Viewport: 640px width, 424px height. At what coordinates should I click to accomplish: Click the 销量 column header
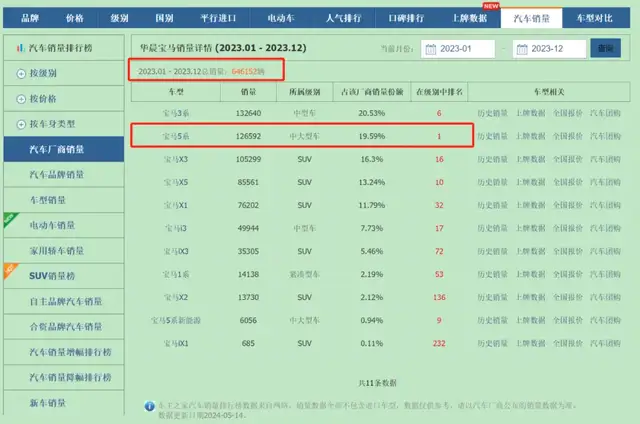[x=249, y=92]
